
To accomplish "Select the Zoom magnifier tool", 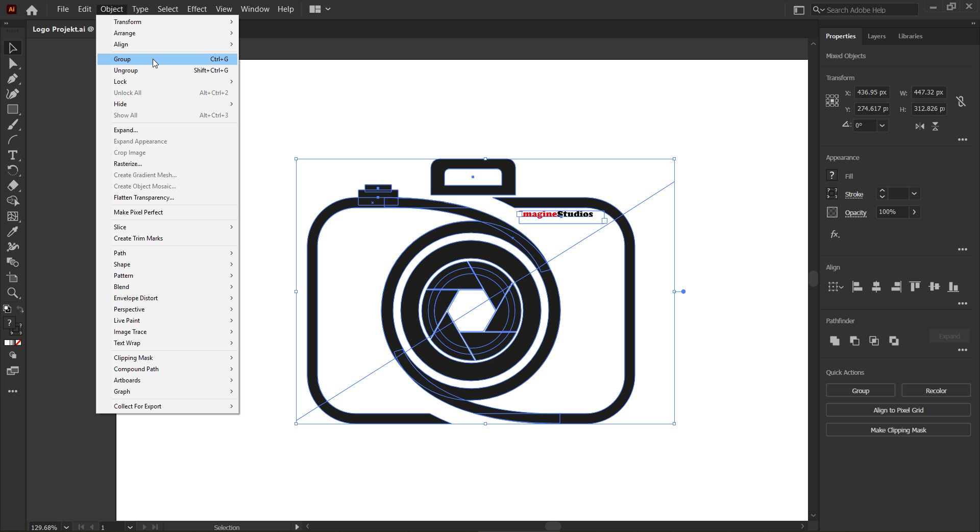I will [x=13, y=293].
